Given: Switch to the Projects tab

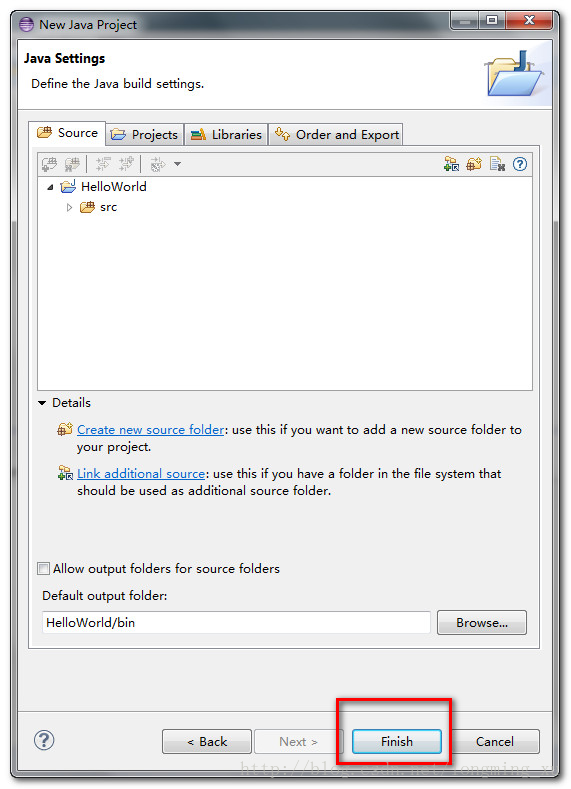Looking at the screenshot, I should (145, 135).
